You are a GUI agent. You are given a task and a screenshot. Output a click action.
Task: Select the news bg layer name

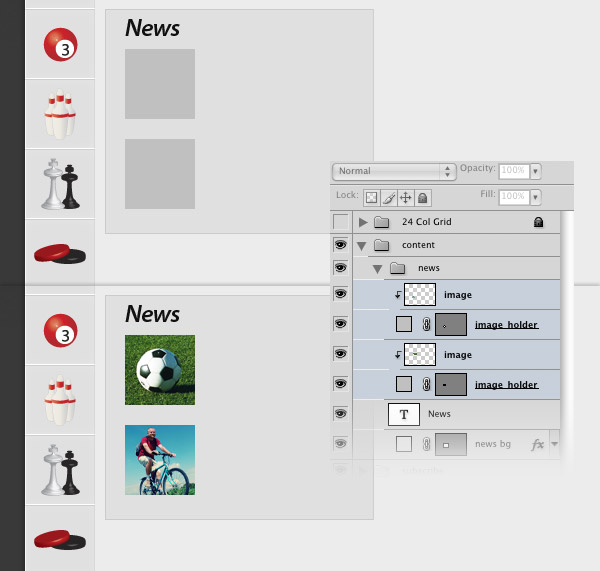[x=493, y=444]
